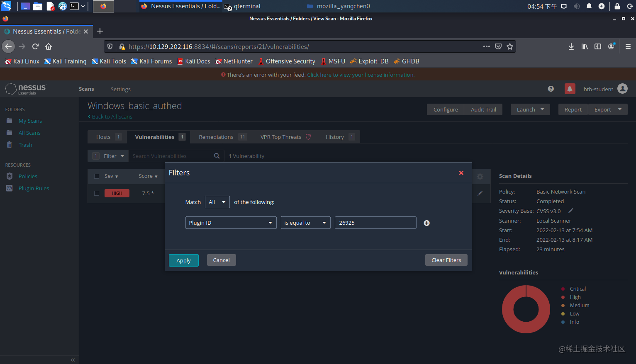Switch to the History tab
The height and width of the screenshot is (364, 636).
(x=340, y=137)
